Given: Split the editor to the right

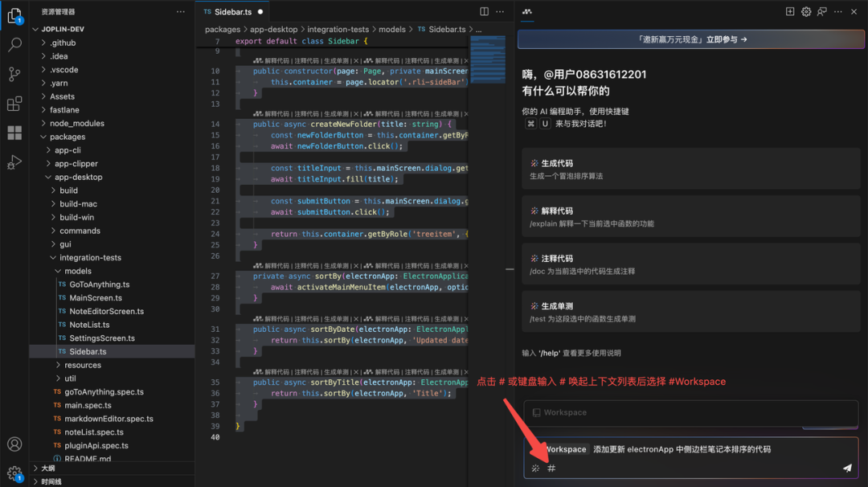Looking at the screenshot, I should coord(484,12).
